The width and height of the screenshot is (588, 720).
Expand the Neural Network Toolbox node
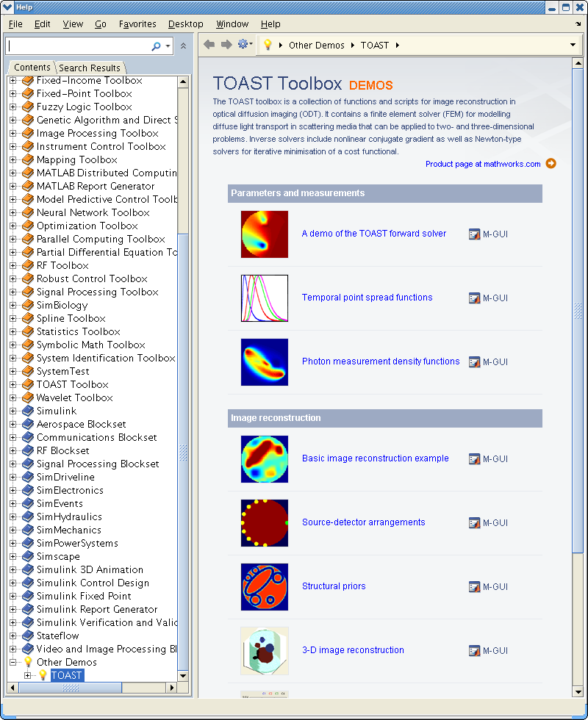pos(13,212)
